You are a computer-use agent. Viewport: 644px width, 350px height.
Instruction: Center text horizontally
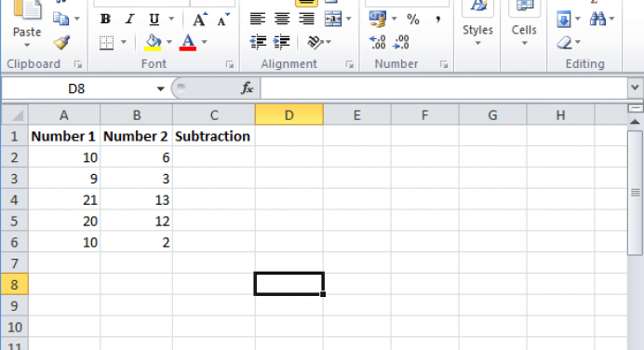(x=282, y=19)
